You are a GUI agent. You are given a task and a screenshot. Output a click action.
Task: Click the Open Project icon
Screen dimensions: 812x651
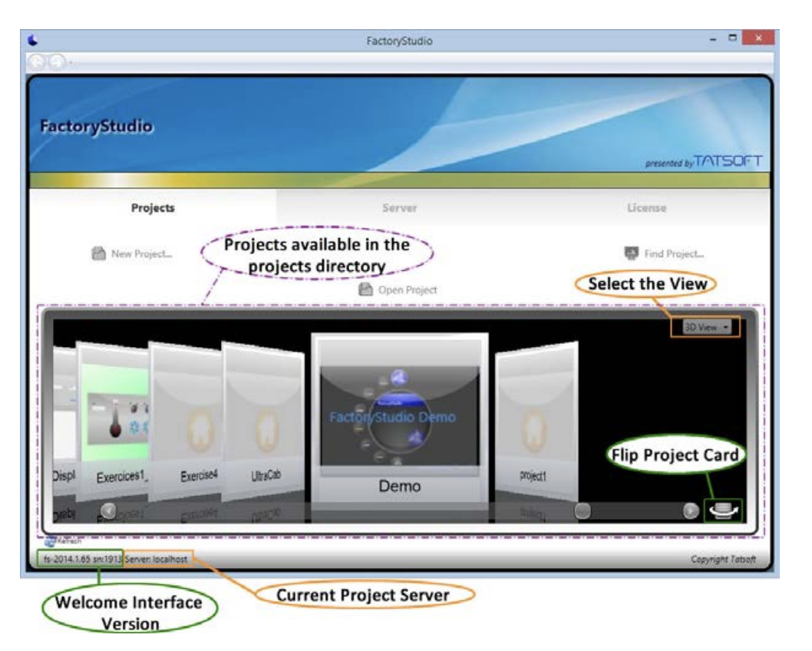click(x=366, y=289)
